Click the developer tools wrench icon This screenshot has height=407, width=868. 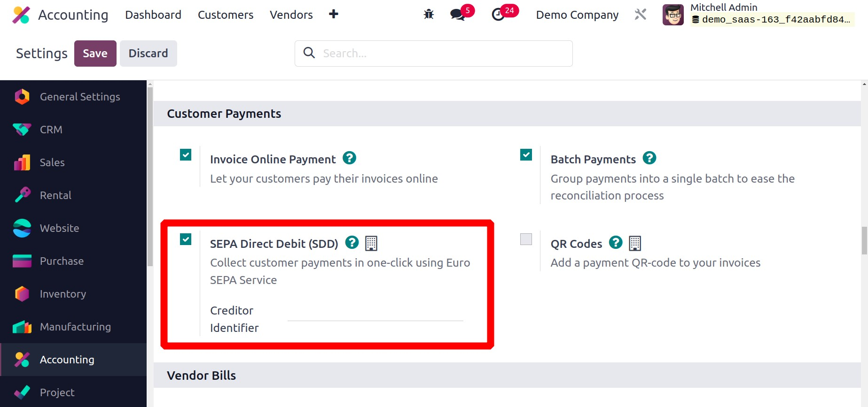641,15
